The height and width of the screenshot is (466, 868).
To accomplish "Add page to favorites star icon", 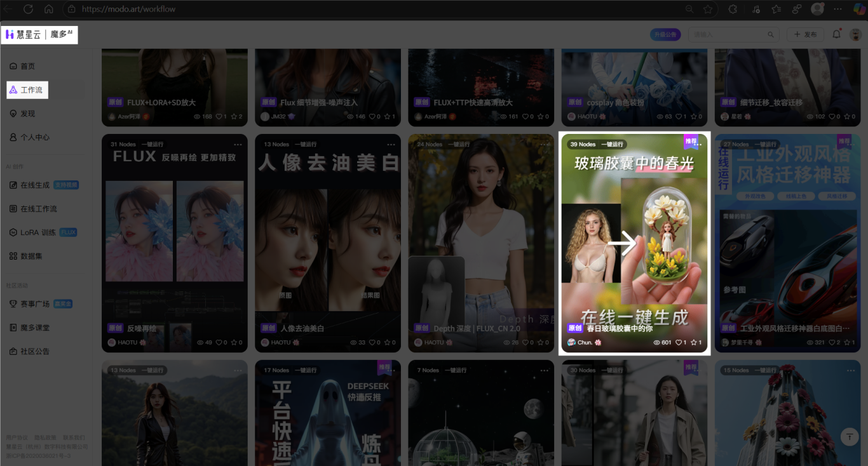I will (x=708, y=10).
